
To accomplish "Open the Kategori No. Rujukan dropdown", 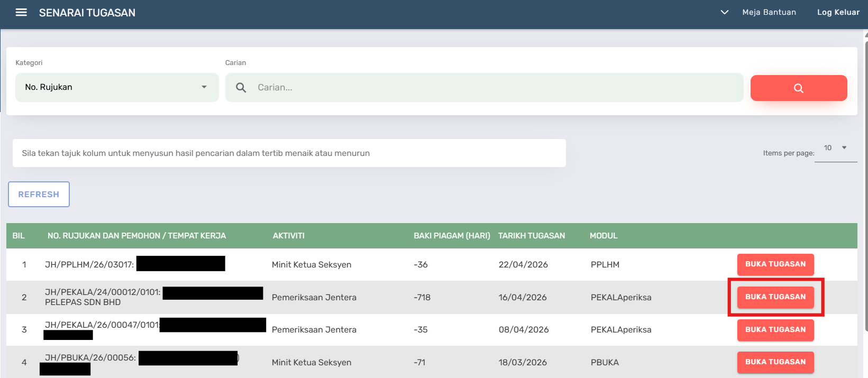I will click(x=117, y=87).
